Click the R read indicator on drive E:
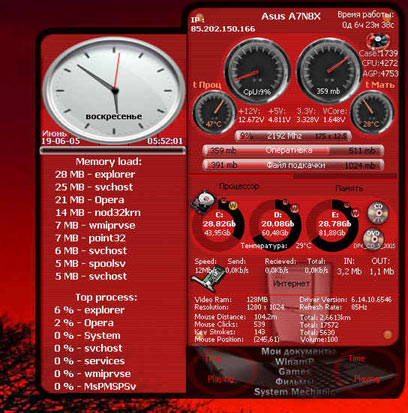This screenshot has width=408, height=413. tap(348, 204)
